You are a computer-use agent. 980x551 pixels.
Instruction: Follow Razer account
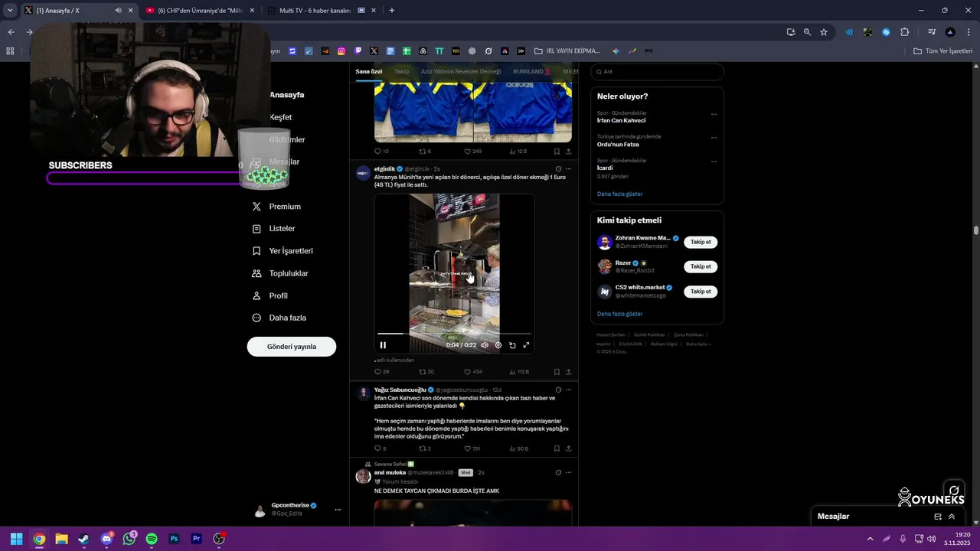pyautogui.click(x=701, y=266)
